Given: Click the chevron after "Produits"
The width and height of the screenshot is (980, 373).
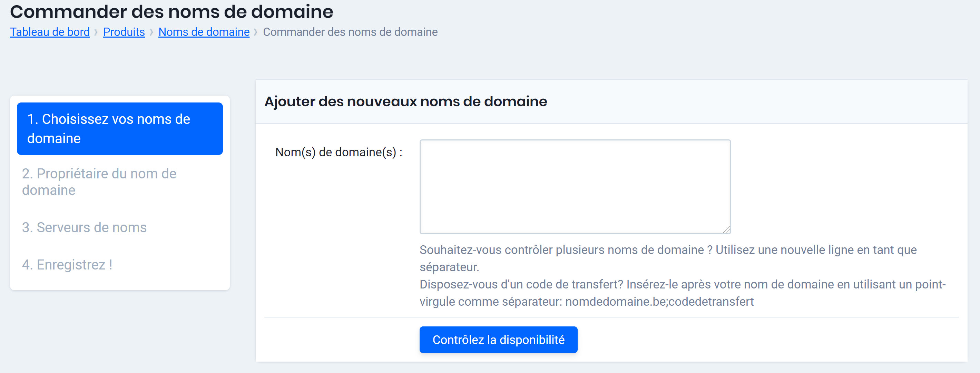Looking at the screenshot, I should click(x=152, y=32).
